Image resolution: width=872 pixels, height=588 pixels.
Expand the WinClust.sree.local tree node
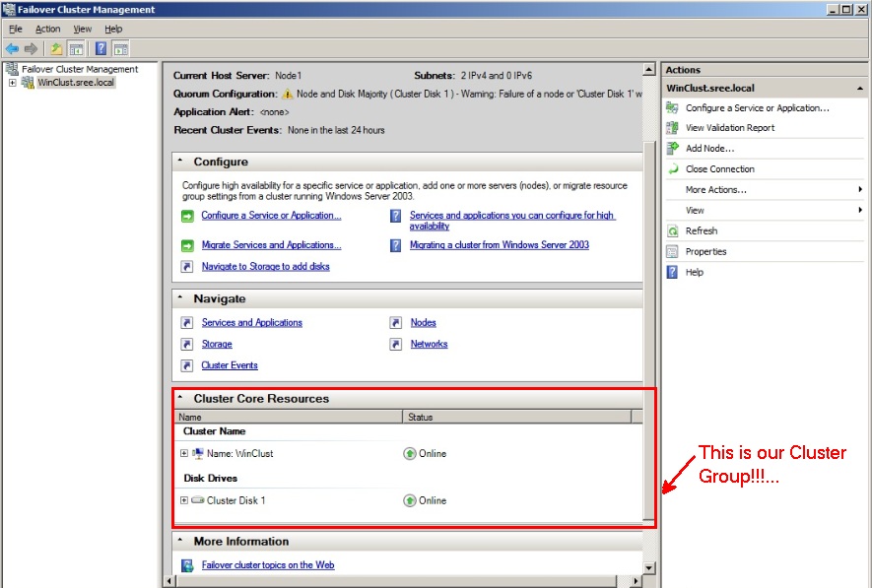pyautogui.click(x=12, y=83)
